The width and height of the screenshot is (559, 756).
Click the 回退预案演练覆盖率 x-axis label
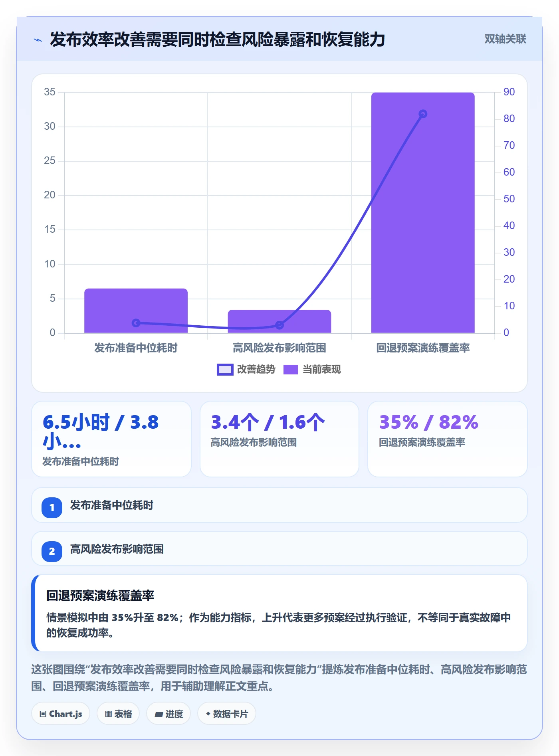(423, 348)
